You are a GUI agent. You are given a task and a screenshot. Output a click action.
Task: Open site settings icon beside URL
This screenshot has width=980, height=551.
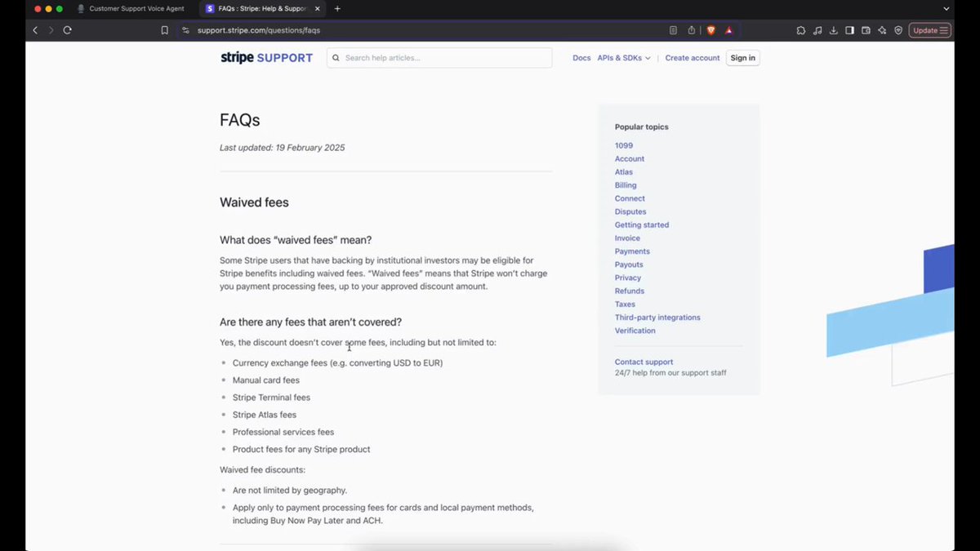pyautogui.click(x=185, y=30)
